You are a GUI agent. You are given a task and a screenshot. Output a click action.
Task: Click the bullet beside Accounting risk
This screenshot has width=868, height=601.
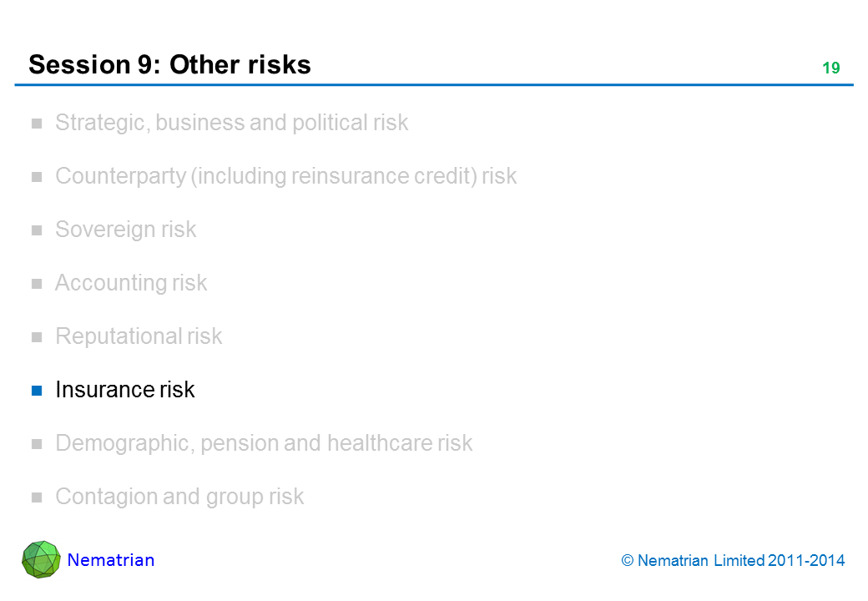click(x=37, y=284)
